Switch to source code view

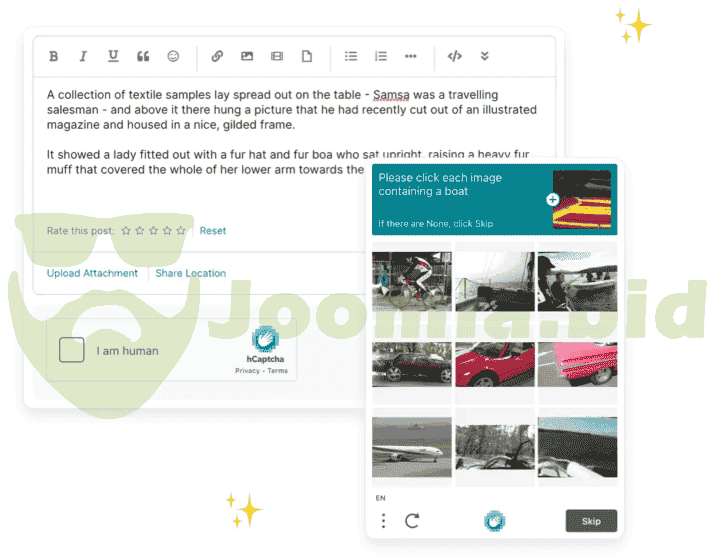pos(455,56)
